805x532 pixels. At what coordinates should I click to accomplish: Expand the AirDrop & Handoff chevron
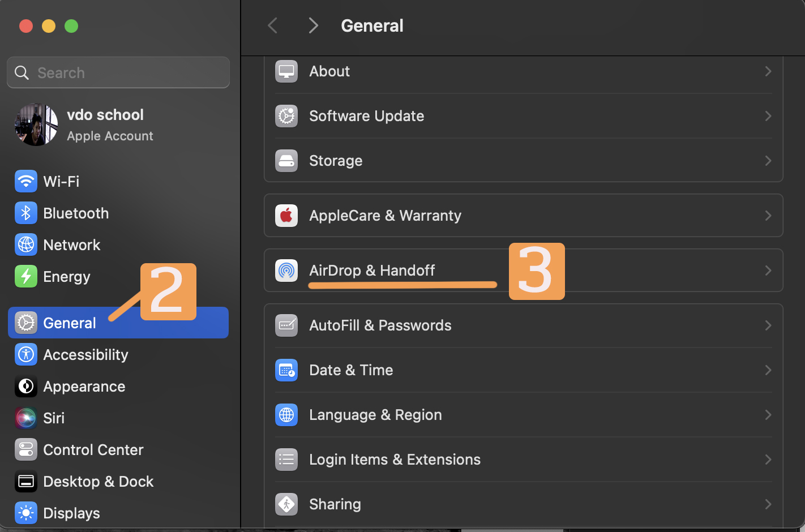pos(768,271)
